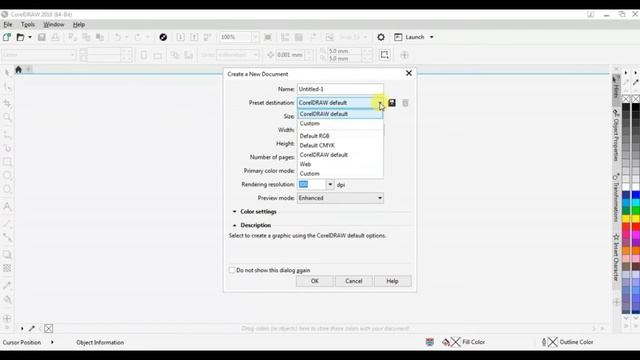Click the Help button in the dialog

click(x=392, y=281)
